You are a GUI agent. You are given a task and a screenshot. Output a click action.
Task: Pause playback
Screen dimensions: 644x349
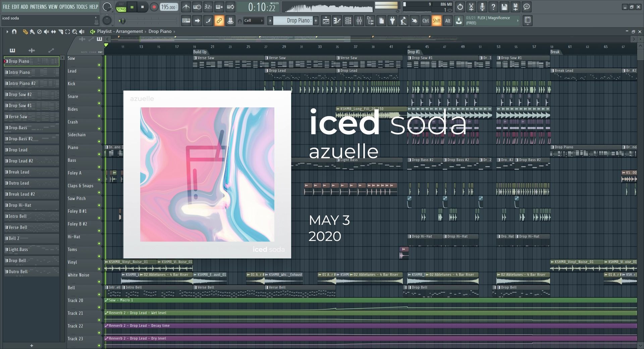tap(132, 7)
